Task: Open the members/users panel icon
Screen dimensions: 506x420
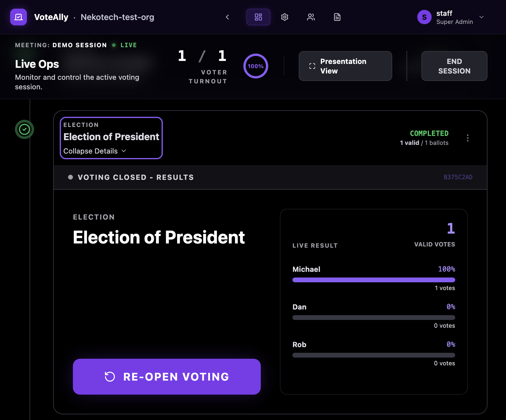Action: click(311, 17)
